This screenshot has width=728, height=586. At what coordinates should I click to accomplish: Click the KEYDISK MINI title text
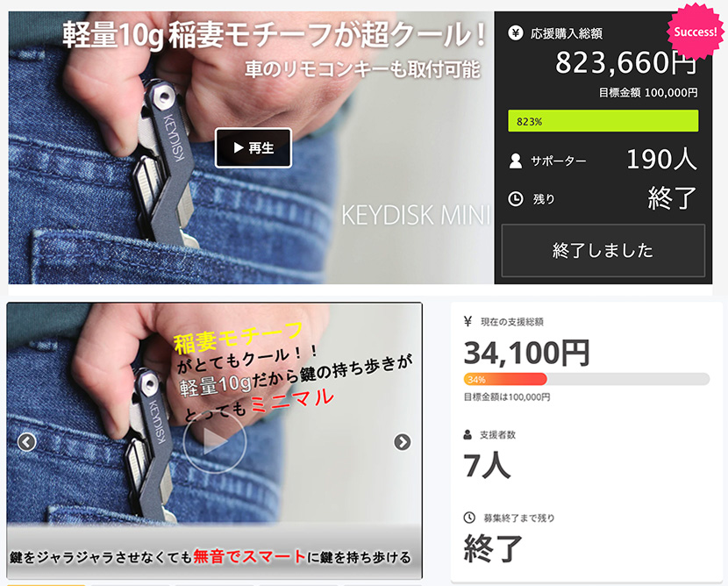pos(416,215)
